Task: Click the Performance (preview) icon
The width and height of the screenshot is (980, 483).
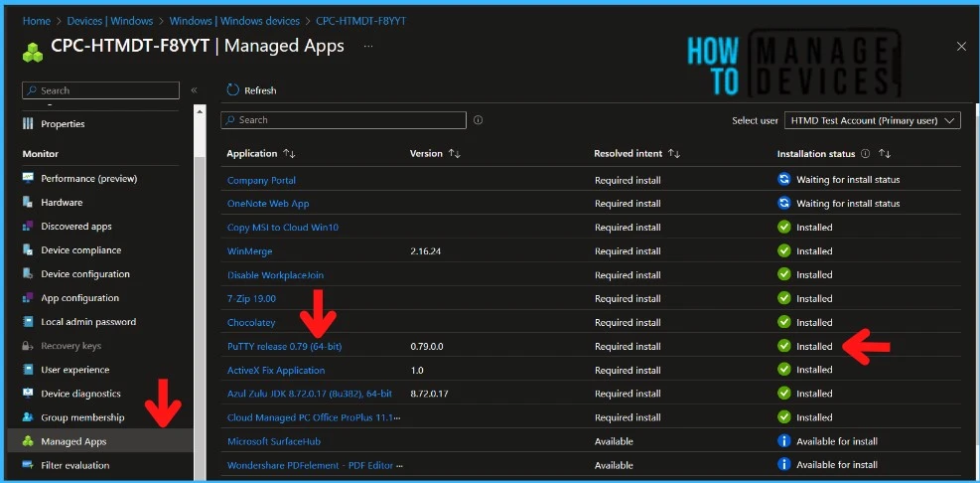Action: (x=28, y=178)
